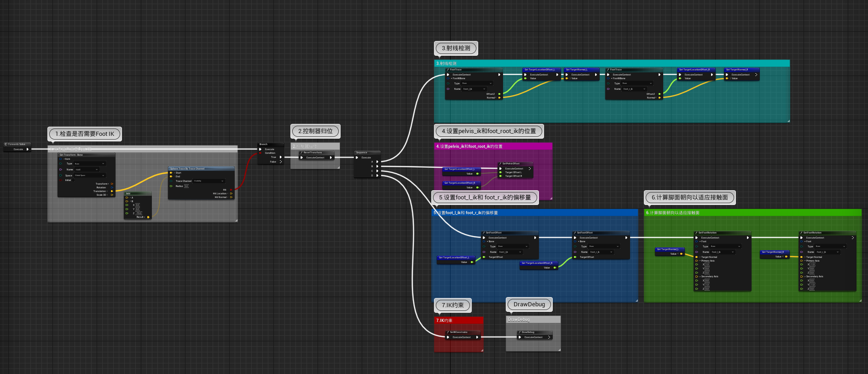This screenshot has width=868, height=374.
Task: Toggle the Initial checkbox on Get Transform
Action: click(73, 180)
